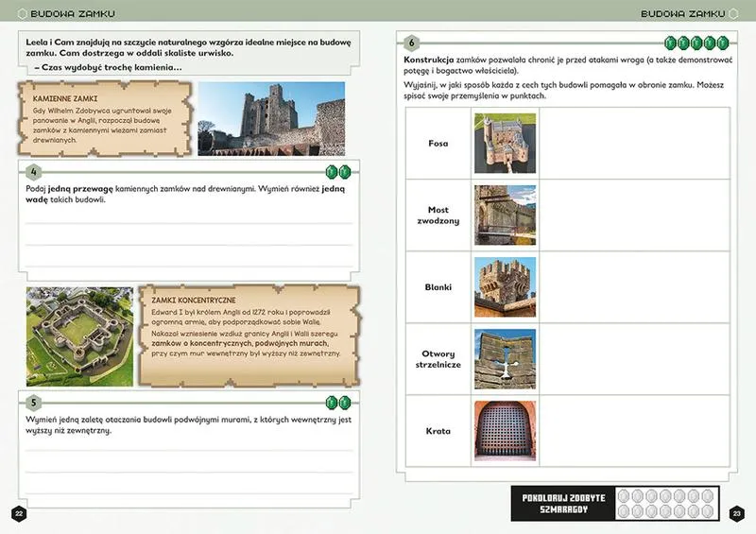Click first green emerald of question 5
756x534 pixels.
[x=332, y=402]
